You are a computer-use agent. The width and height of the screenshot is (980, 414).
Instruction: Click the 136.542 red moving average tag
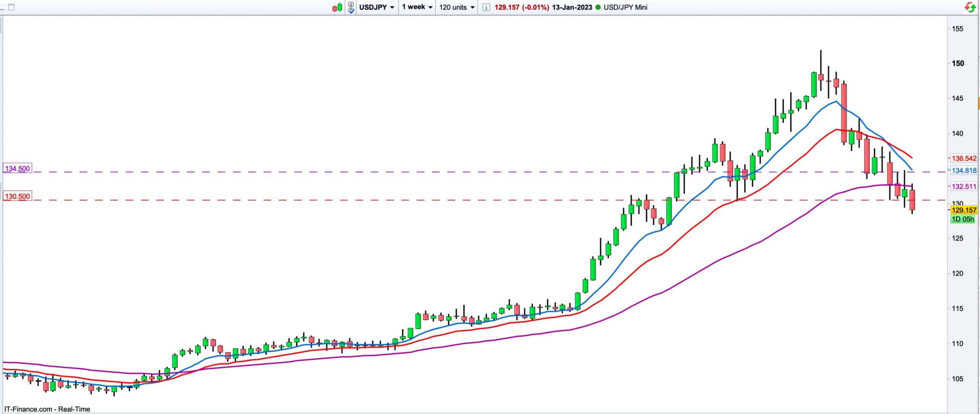(x=964, y=158)
